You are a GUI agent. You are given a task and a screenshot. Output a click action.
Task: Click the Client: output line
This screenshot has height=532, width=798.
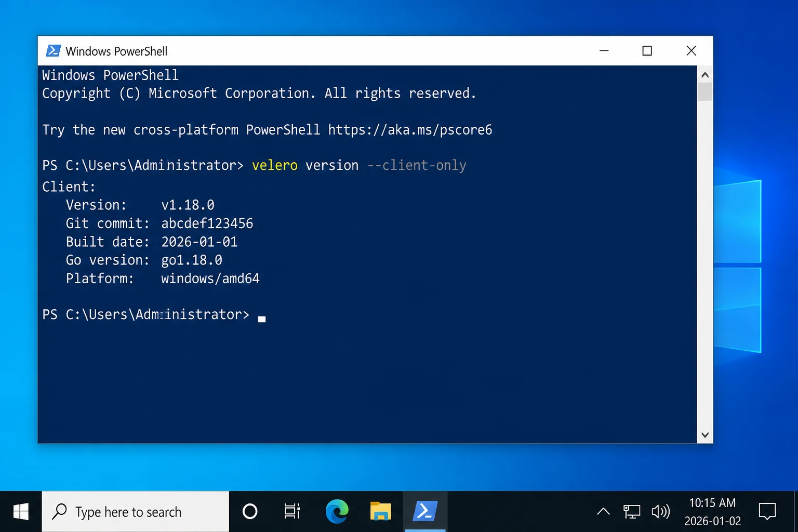pyautogui.click(x=69, y=187)
